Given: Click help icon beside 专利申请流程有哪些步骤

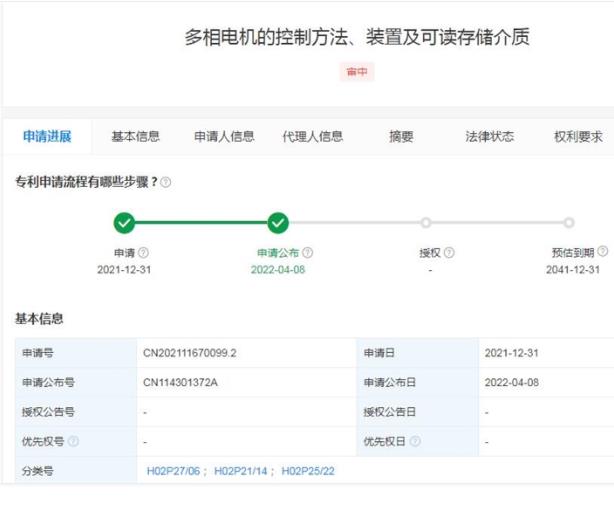Looking at the screenshot, I should coord(166,183).
